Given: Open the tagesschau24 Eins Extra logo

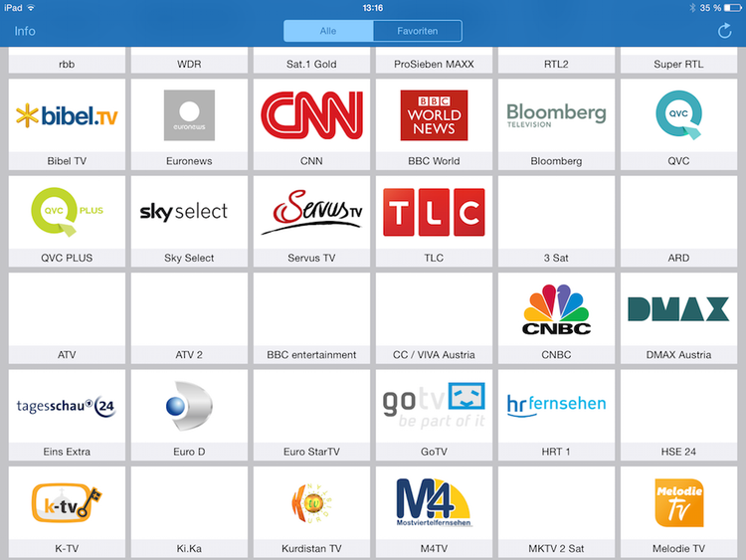Looking at the screenshot, I should pos(67,406).
